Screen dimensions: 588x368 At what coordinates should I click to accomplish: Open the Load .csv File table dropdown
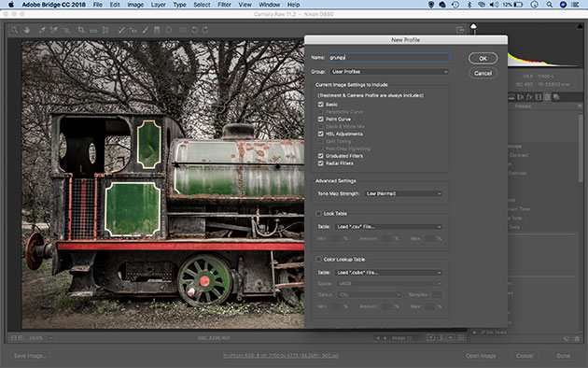point(388,227)
